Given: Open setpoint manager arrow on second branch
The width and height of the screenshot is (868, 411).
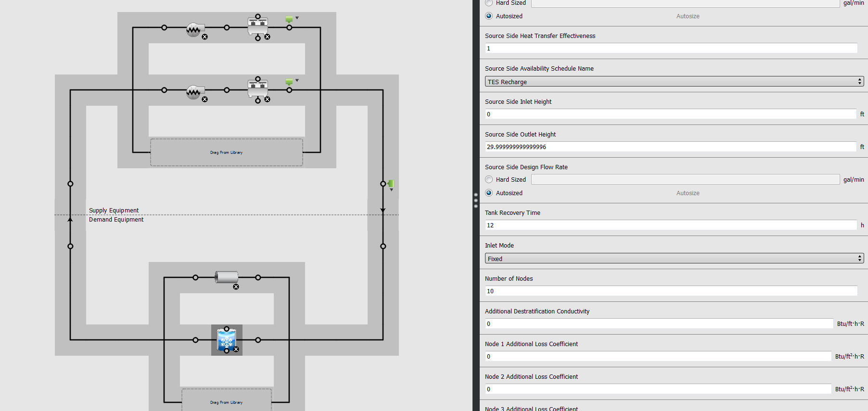Looking at the screenshot, I should pos(297,80).
